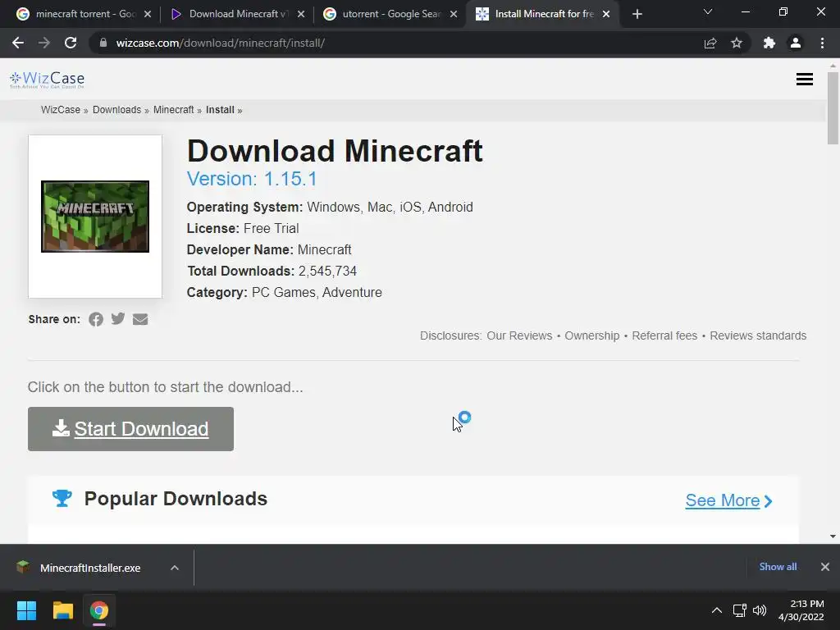Click the Download Minecraft heading
Screen dimensions: 840x630
click(x=335, y=151)
